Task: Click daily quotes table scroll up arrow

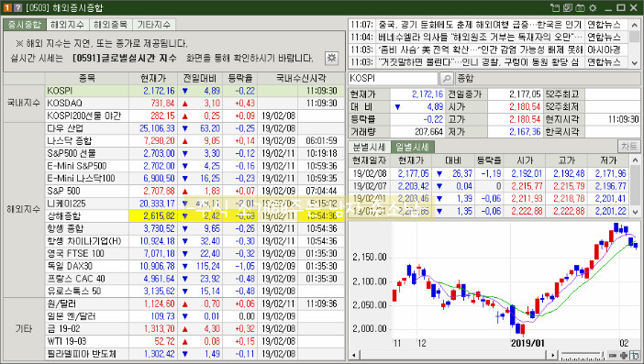Action: tap(635, 160)
